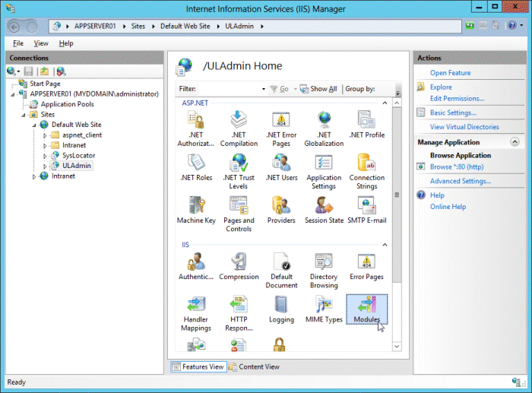Select Default Web Site in breadcrumb path

pos(185,26)
